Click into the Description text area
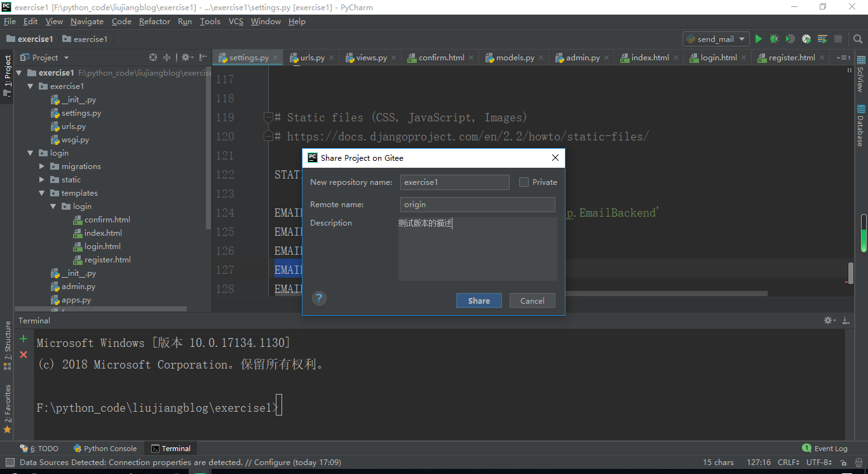This screenshot has width=868, height=474. pos(478,249)
